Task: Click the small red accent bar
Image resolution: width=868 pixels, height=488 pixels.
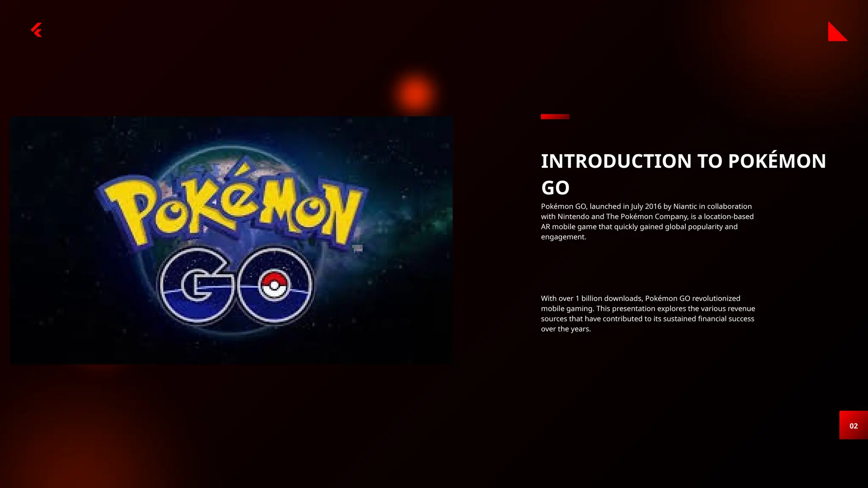Action: 555,116
